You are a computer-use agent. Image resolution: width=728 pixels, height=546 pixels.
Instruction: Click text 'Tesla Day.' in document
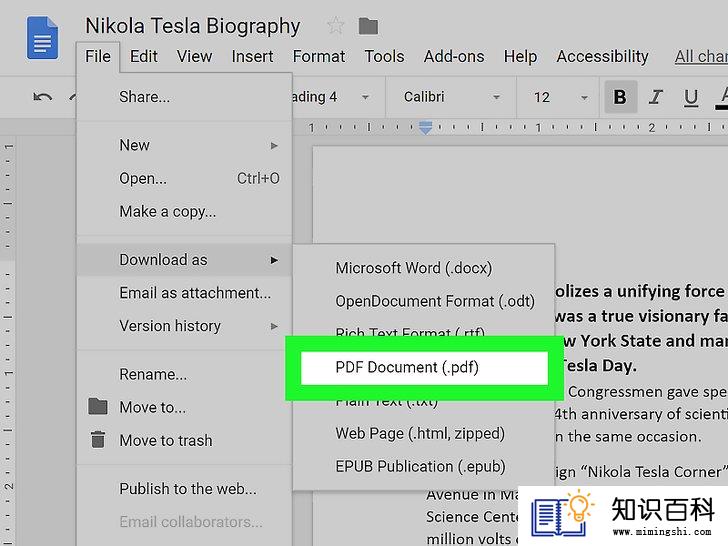pyautogui.click(x=599, y=366)
